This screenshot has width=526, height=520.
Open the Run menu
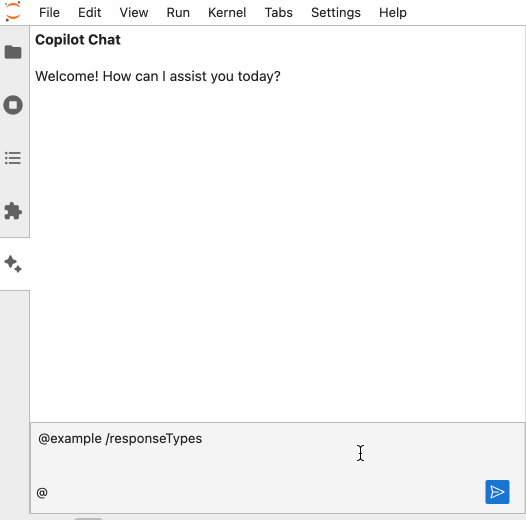point(178,13)
